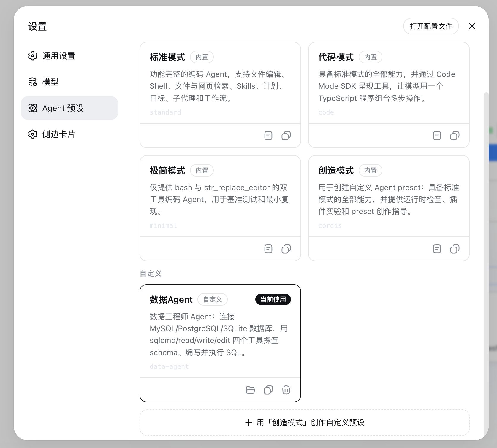Viewport: 497px width, 448px height.
Task: Open the 模型 settings section
Action: [x=69, y=82]
